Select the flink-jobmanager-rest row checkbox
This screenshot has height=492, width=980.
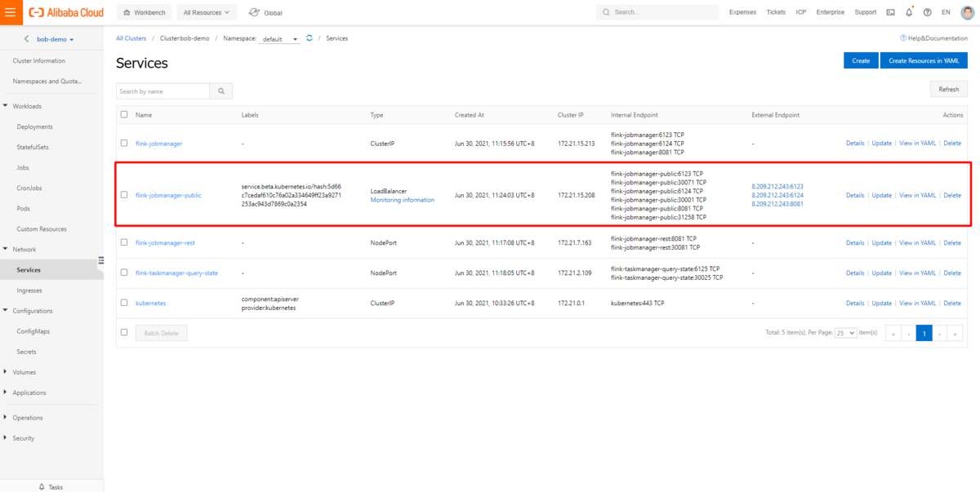(124, 242)
